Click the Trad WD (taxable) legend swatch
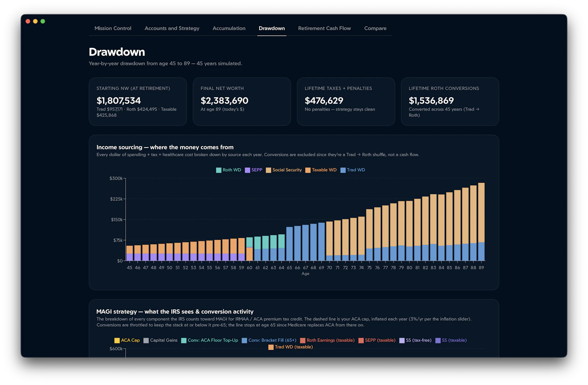 [x=271, y=347]
